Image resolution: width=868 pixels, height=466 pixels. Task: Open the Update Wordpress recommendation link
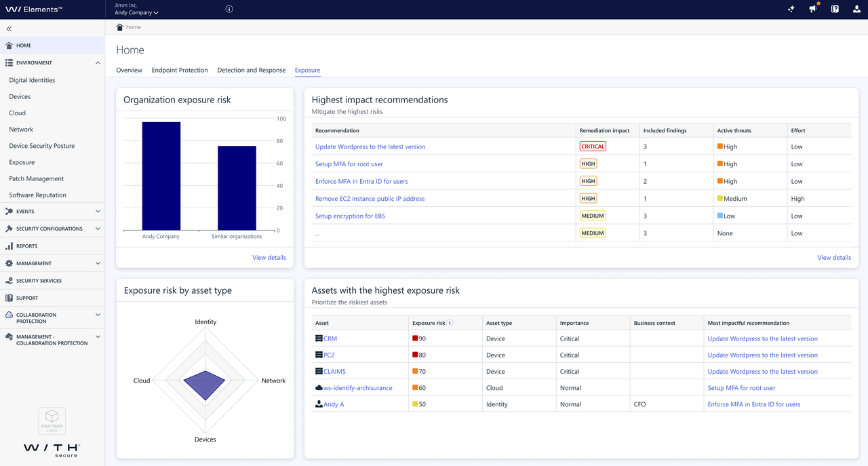click(370, 147)
